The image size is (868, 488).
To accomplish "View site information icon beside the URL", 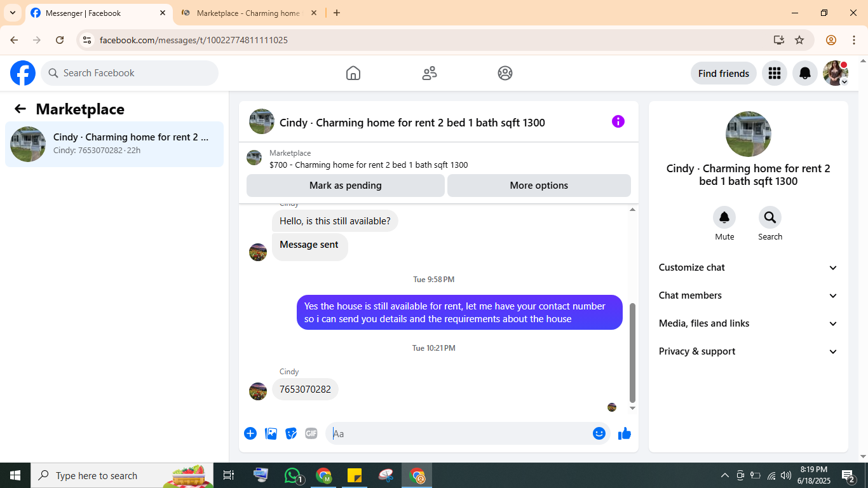I will point(88,40).
